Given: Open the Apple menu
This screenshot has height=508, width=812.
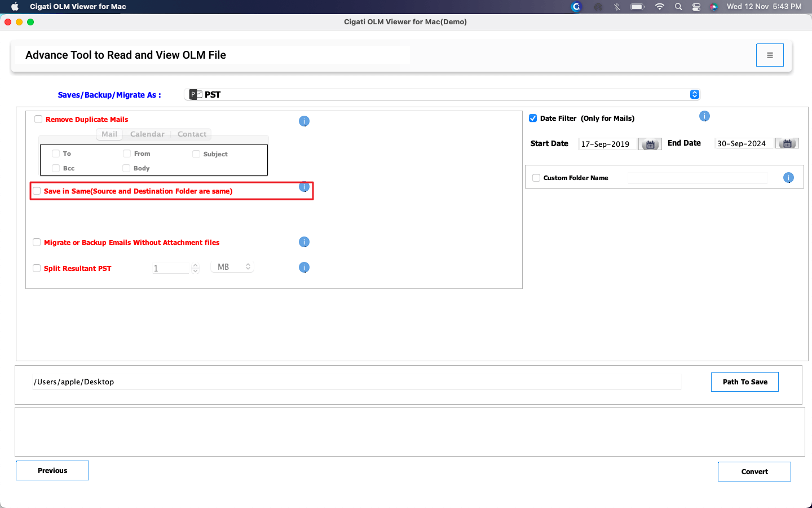Looking at the screenshot, I should (x=15, y=7).
